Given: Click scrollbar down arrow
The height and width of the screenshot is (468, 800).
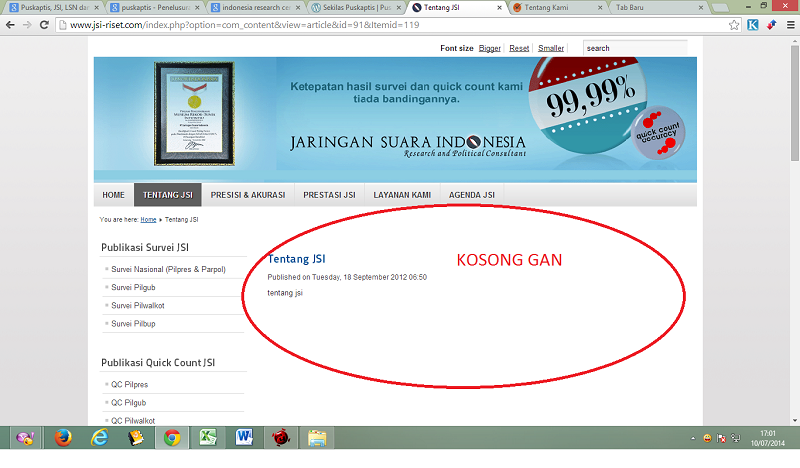Looking at the screenshot, I should click(795, 421).
